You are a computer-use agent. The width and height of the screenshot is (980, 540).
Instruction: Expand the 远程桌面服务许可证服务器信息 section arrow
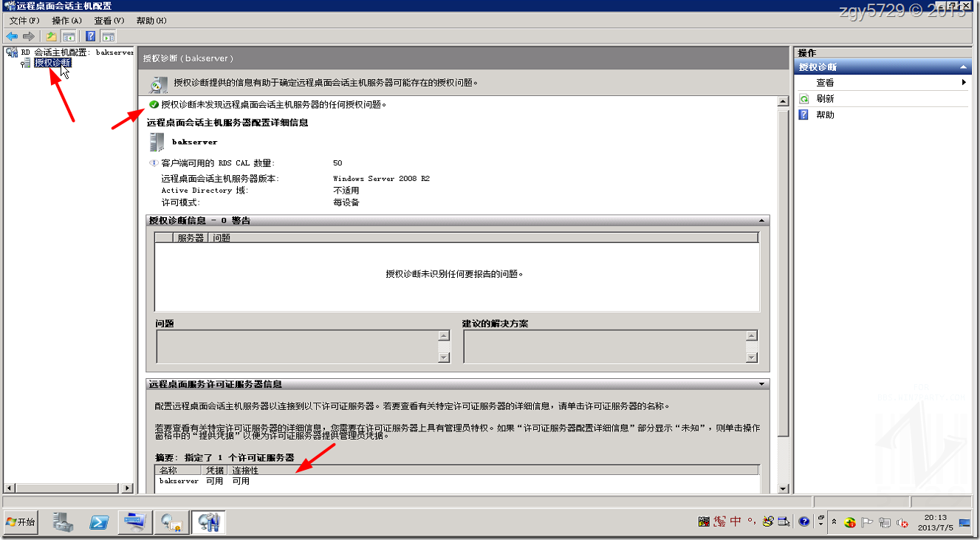click(761, 384)
